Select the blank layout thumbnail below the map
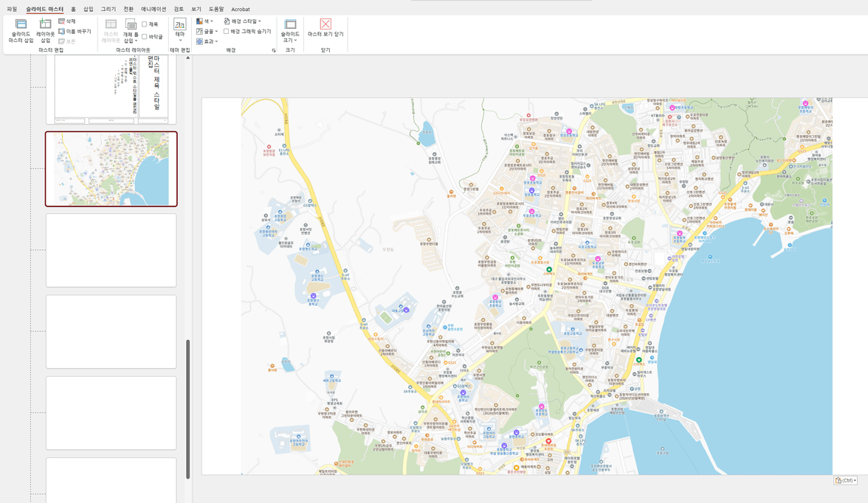Image resolution: width=868 pixels, height=503 pixels. tap(111, 251)
